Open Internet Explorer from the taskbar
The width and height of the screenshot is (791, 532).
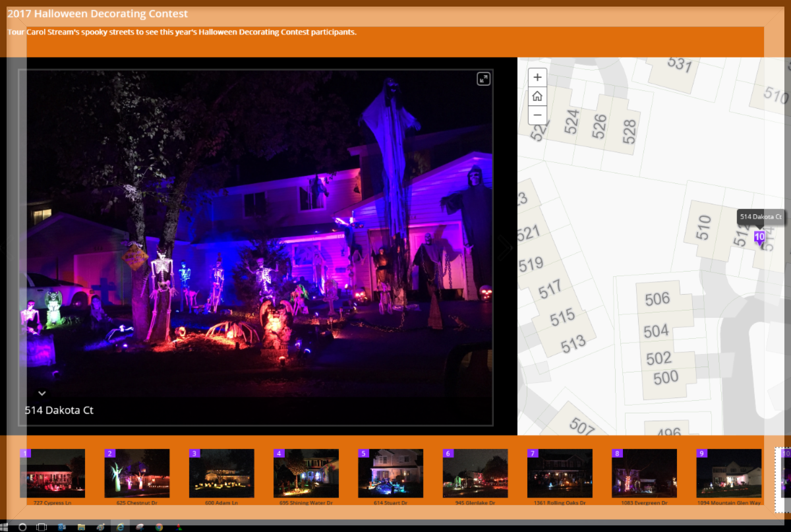coord(120,527)
